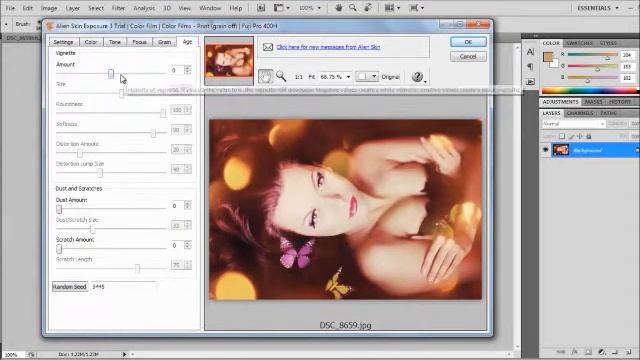Image resolution: width=640 pixels, height=360 pixels.
Task: Select the Zoom magnifier in Exposure preview toolbar
Action: 281,76
